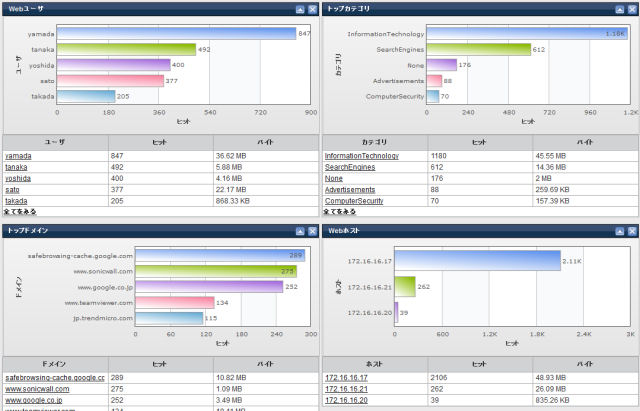Click 全てをみる under the user table
Screen dimensions: 640x411
[20, 211]
